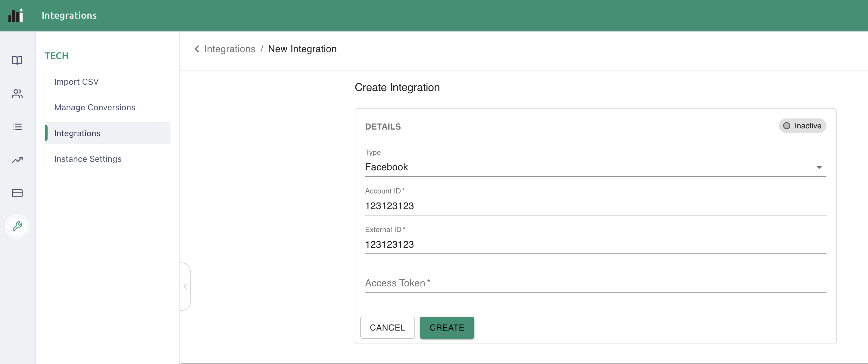Focus the Access Token input field

point(595,283)
